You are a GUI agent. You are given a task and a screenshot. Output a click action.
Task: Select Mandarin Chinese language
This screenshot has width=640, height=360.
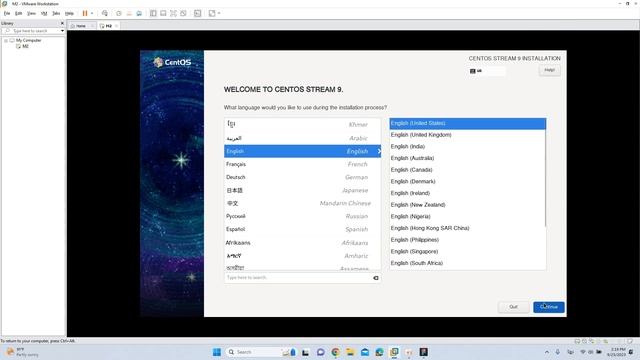(302, 203)
